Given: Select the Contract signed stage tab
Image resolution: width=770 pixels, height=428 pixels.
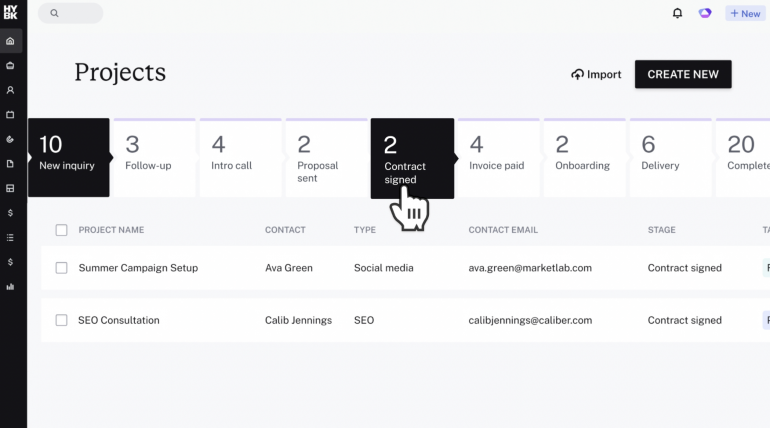Looking at the screenshot, I should click(412, 159).
